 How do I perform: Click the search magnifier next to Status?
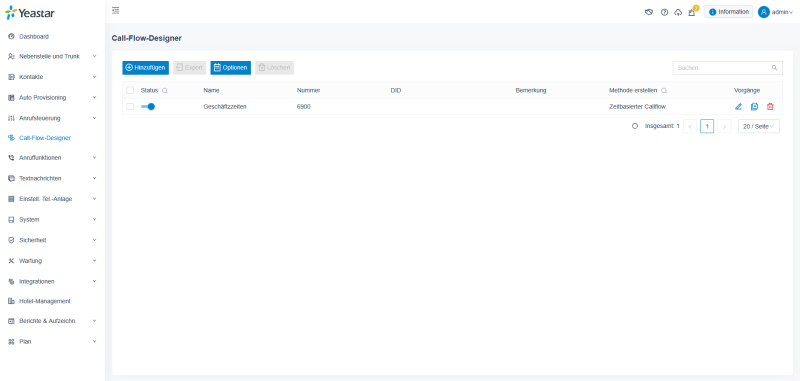tap(165, 90)
